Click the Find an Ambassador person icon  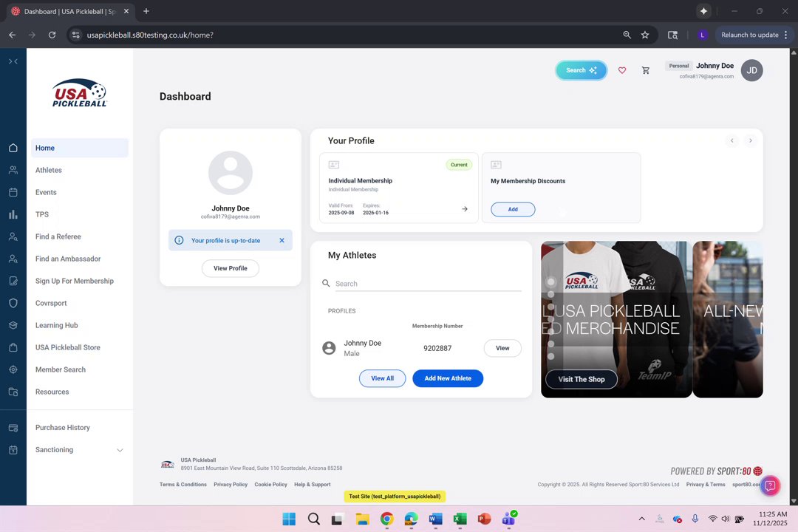(13, 259)
